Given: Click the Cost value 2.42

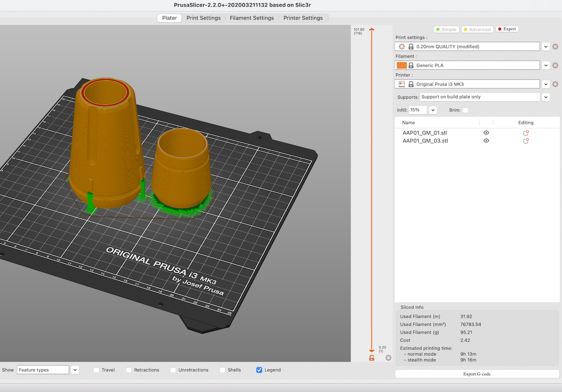Looking at the screenshot, I should [x=465, y=340].
